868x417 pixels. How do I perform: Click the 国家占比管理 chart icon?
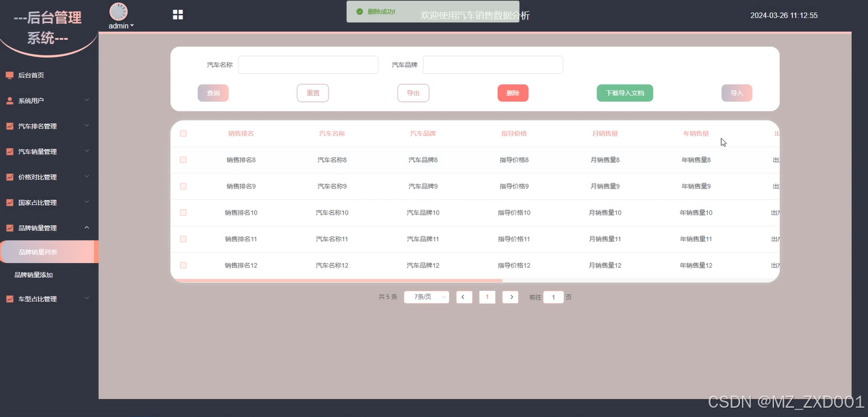pyautogui.click(x=9, y=203)
